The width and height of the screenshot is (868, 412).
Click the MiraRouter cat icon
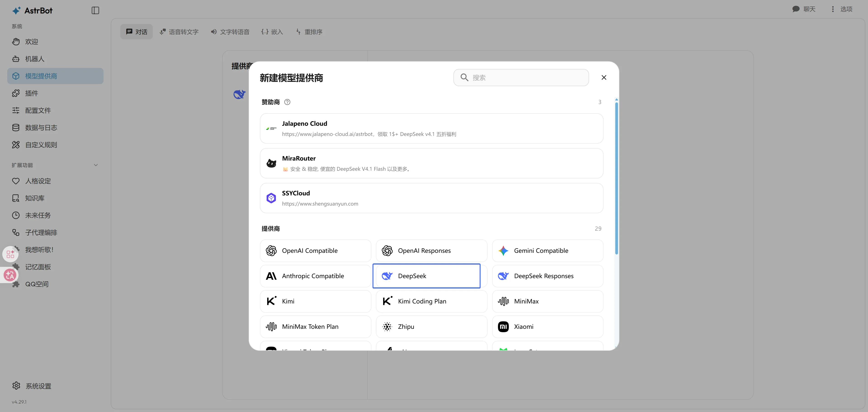(x=271, y=163)
